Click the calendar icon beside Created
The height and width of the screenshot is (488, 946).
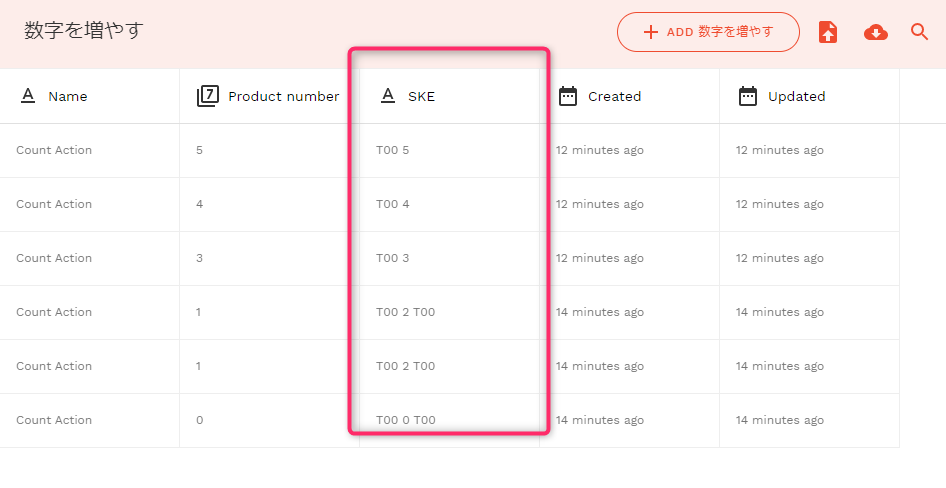coord(568,96)
